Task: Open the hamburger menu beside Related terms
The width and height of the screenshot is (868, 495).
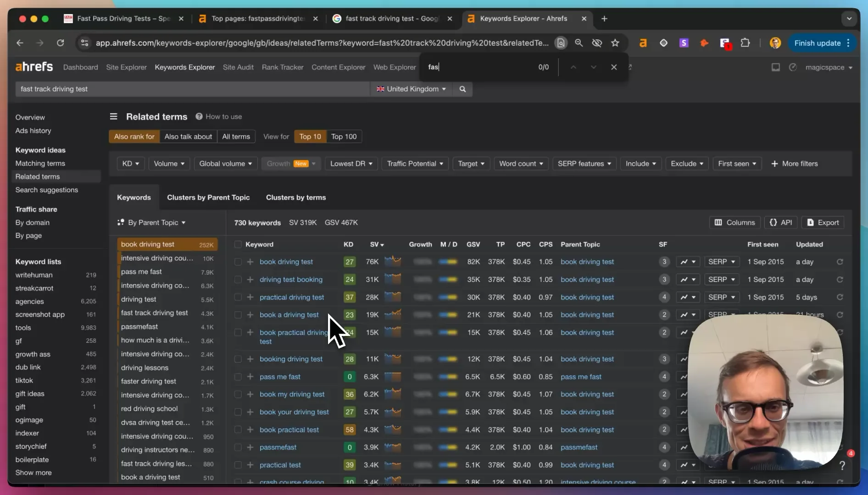Action: [x=113, y=116]
